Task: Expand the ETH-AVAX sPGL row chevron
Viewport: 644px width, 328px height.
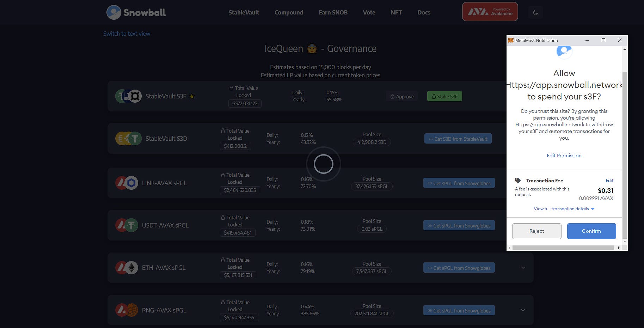Action: (x=523, y=268)
